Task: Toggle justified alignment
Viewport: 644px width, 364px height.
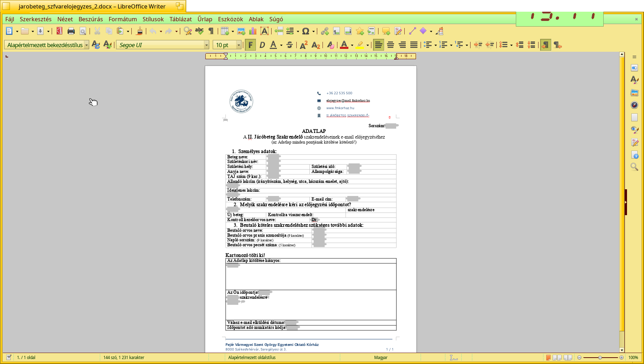Action: (x=414, y=45)
